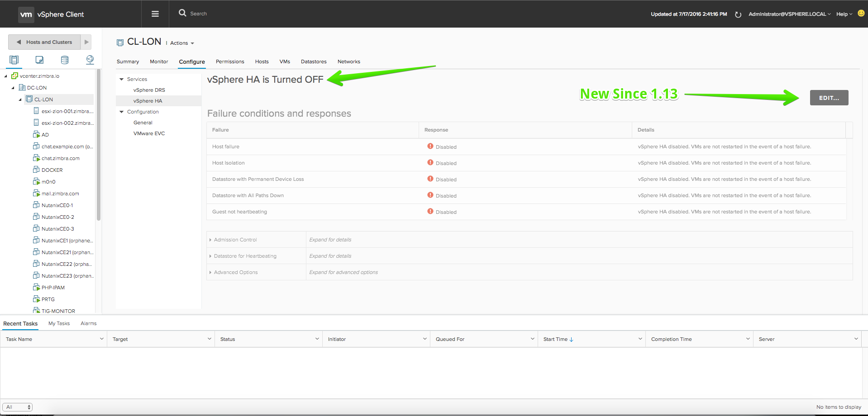Screen dimensions: 868x416
Task: Go to the Permissions tab
Action: (x=230, y=61)
